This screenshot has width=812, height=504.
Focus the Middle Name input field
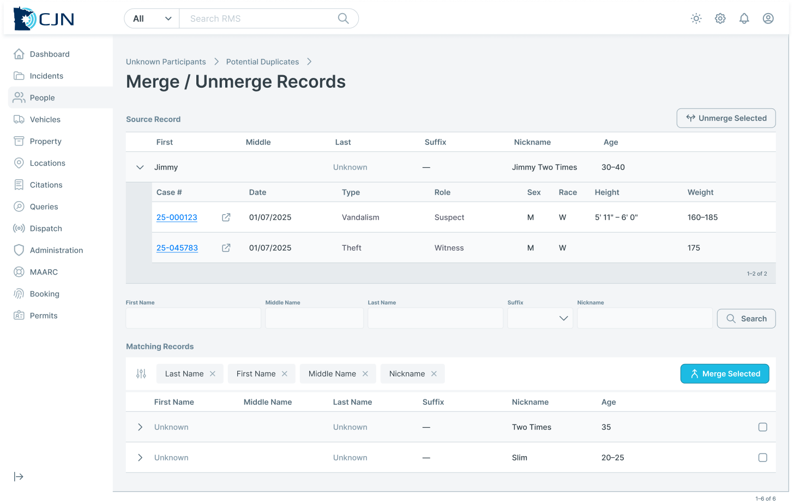pyautogui.click(x=315, y=318)
